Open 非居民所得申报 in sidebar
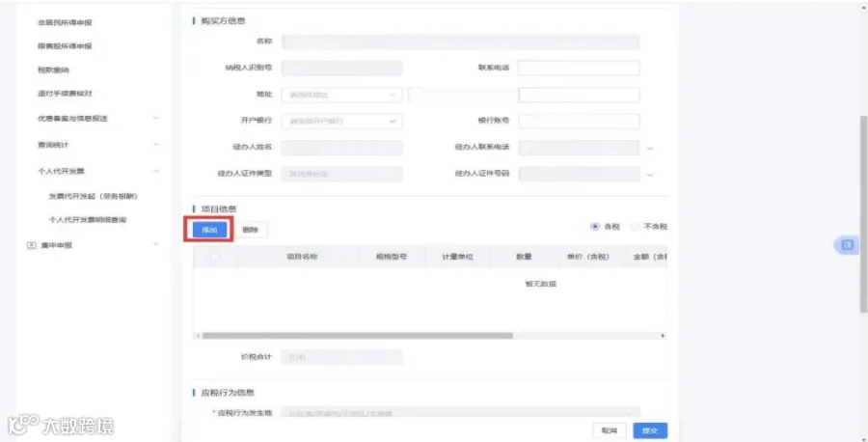 pyautogui.click(x=65, y=23)
